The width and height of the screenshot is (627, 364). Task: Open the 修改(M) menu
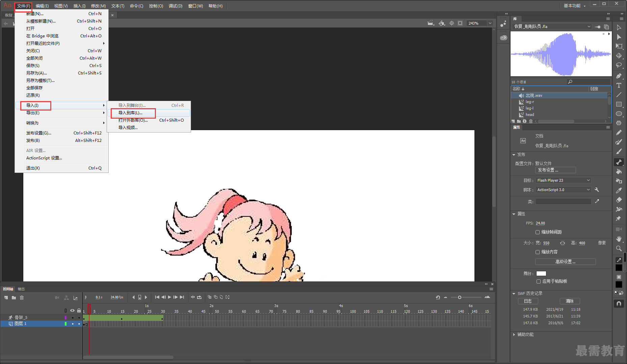tap(98, 6)
